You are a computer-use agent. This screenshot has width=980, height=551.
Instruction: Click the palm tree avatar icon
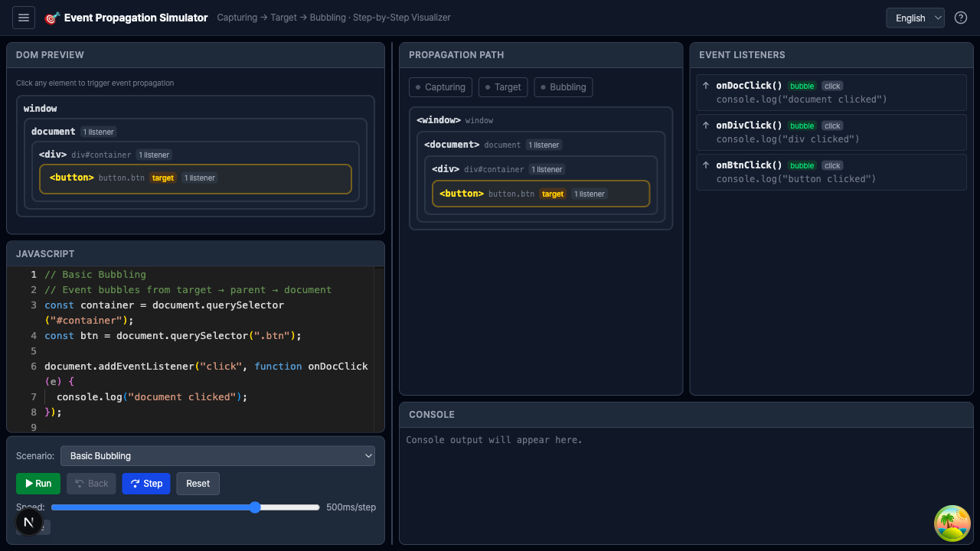click(952, 523)
